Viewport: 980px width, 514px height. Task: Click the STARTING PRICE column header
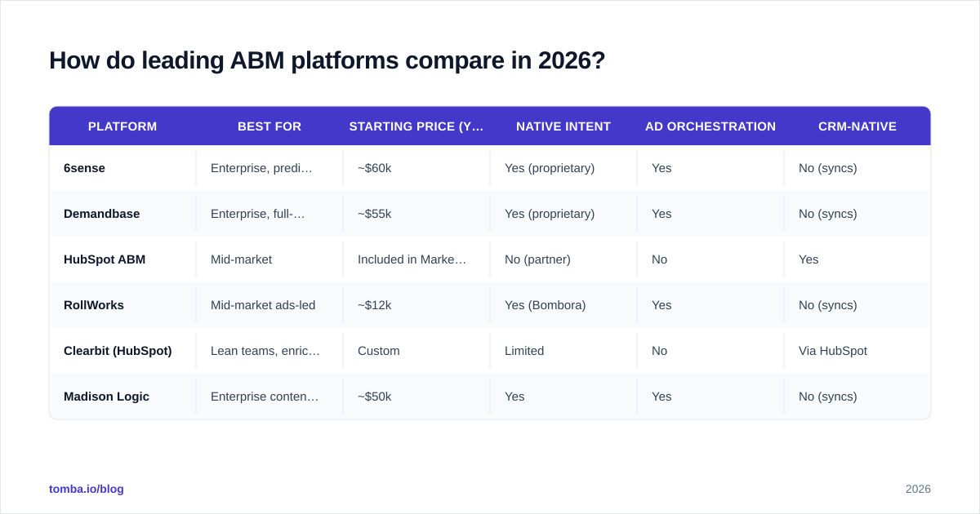[416, 126]
